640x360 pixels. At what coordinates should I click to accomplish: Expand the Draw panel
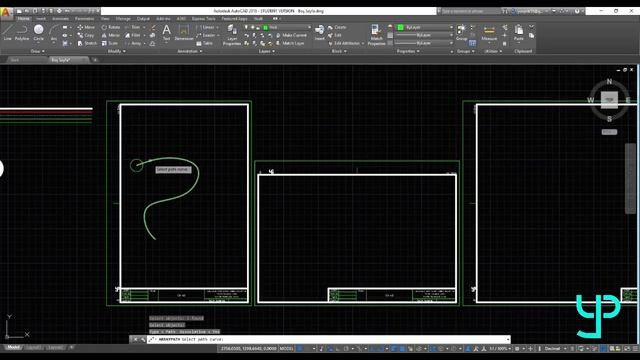click(38, 51)
